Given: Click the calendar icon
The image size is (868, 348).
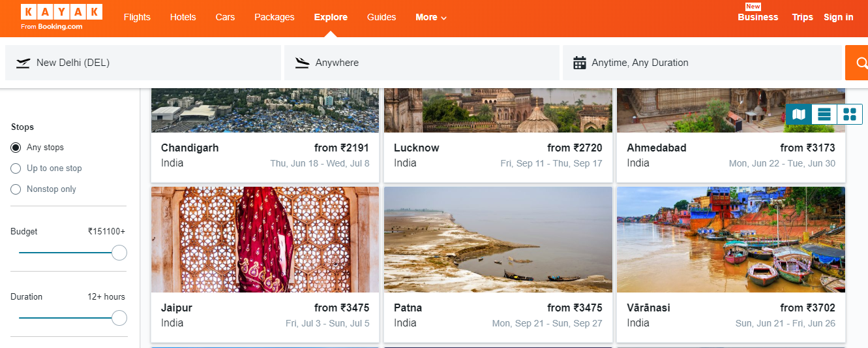Looking at the screenshot, I should [x=580, y=63].
